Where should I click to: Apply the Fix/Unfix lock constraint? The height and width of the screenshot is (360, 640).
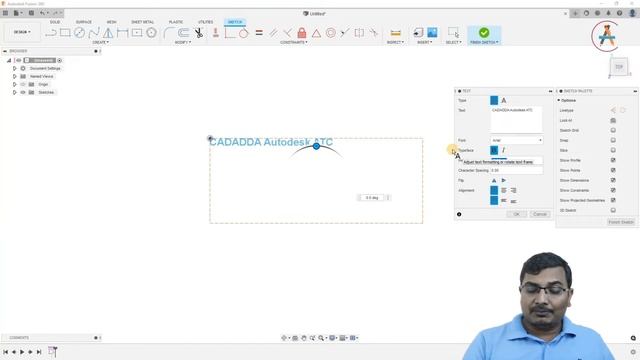[x=302, y=33]
